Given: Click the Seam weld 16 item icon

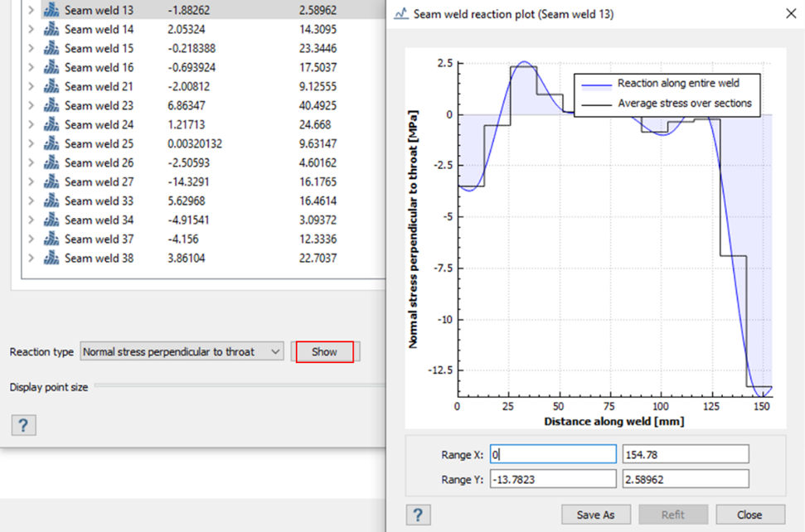Looking at the screenshot, I should [51, 68].
